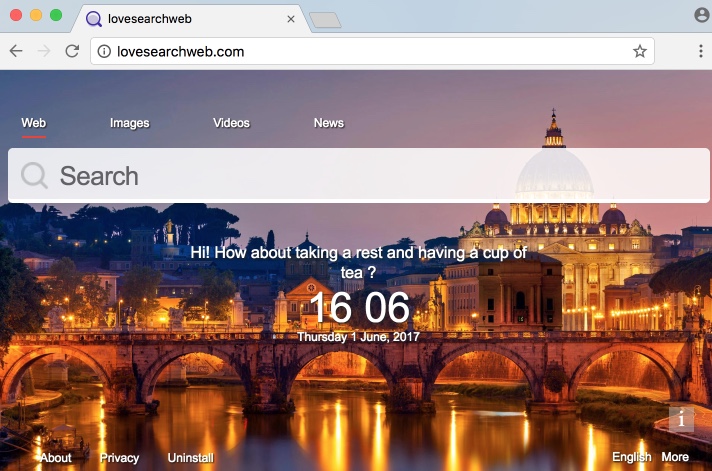Open the Chrome three-dot menu
Screen dimensions: 712x471
701,51
